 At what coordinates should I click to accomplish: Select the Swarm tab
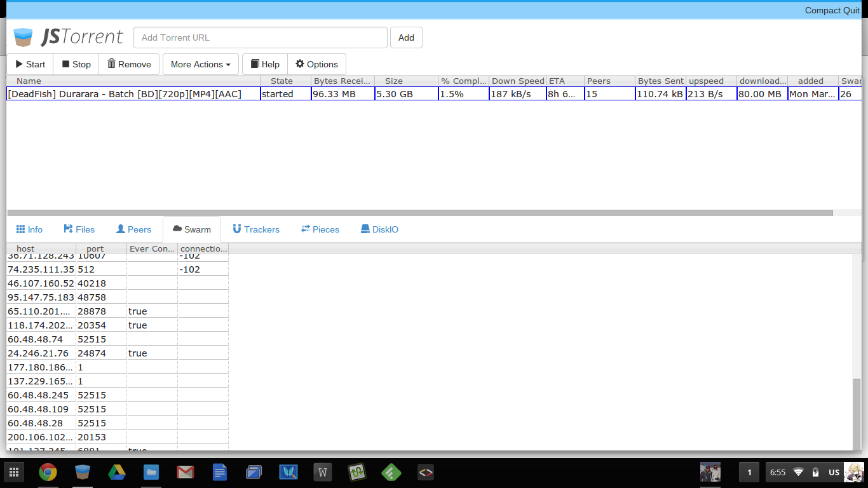click(192, 229)
